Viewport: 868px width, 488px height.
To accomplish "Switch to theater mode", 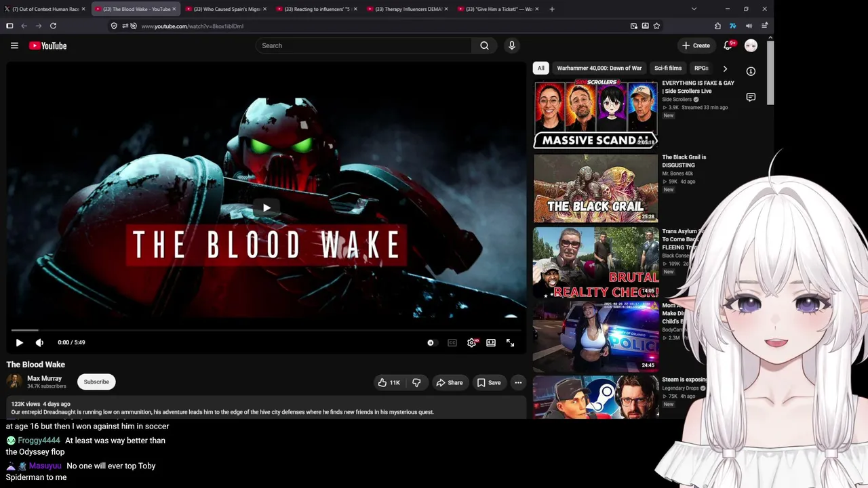I will (491, 342).
